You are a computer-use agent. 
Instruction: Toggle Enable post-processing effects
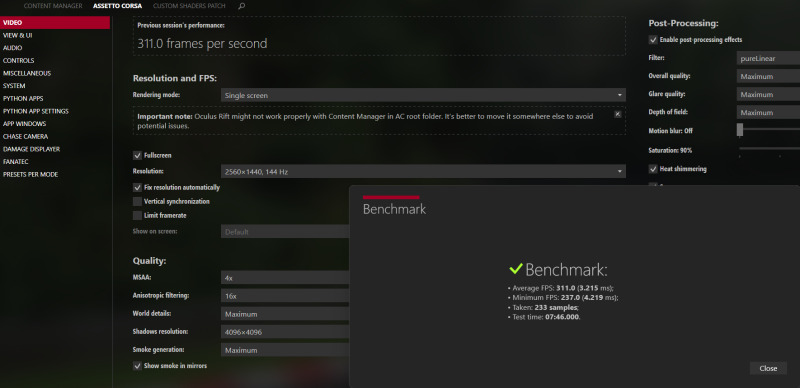(x=653, y=40)
